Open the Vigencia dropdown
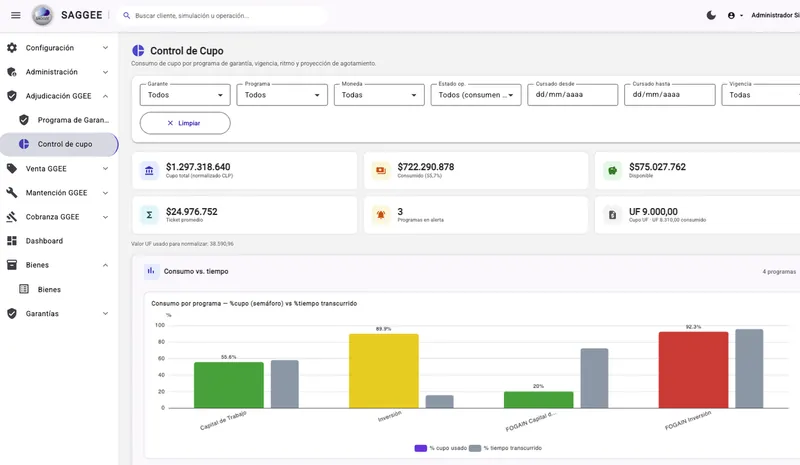This screenshot has width=800, height=465. (x=761, y=95)
